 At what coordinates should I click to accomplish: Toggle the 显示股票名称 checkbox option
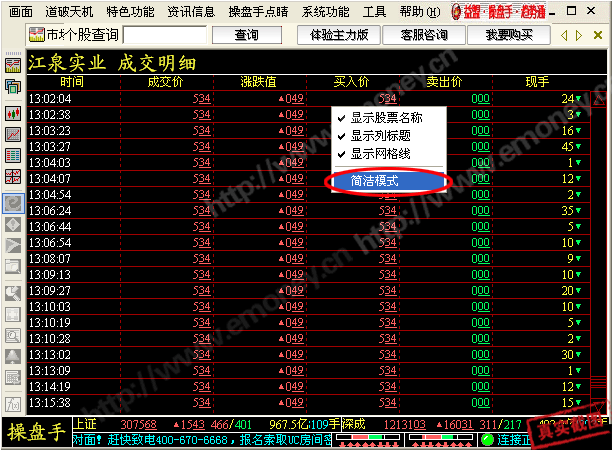pyautogui.click(x=387, y=116)
